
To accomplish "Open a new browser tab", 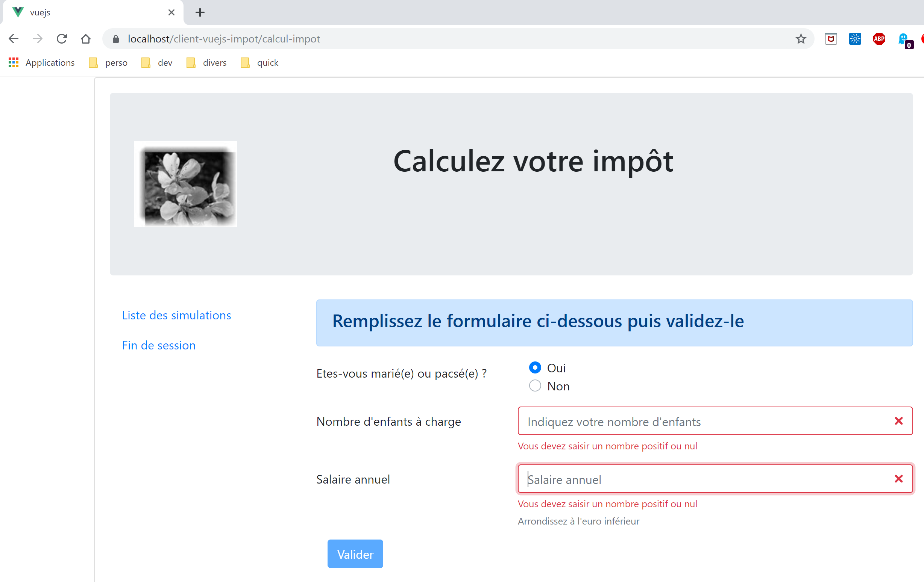I will [200, 12].
